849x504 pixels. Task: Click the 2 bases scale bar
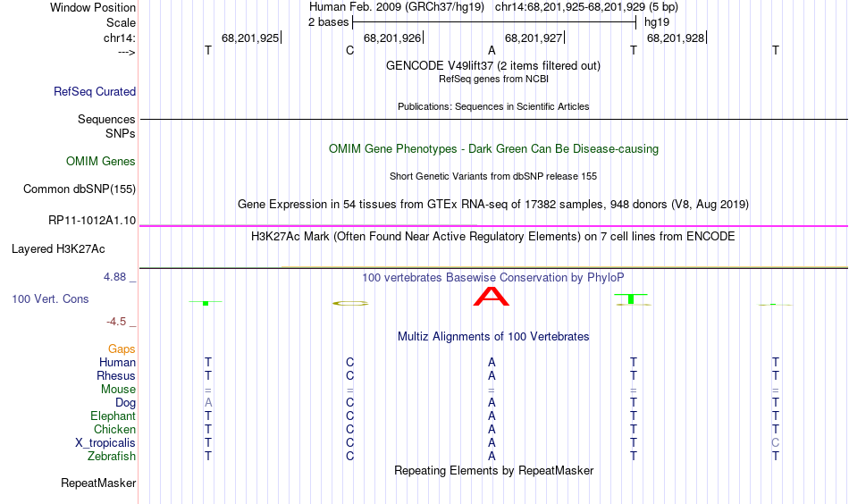[x=494, y=22]
